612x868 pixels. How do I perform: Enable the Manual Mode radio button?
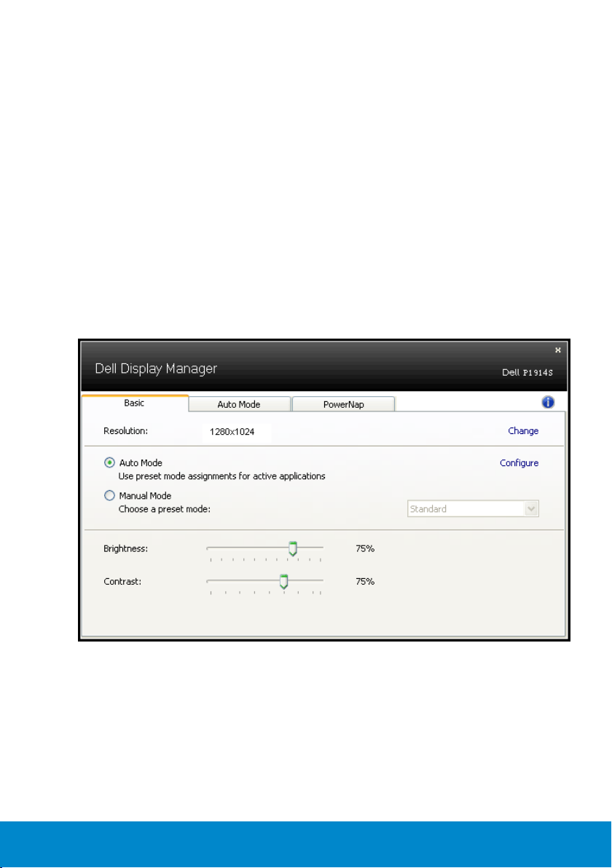(x=110, y=496)
